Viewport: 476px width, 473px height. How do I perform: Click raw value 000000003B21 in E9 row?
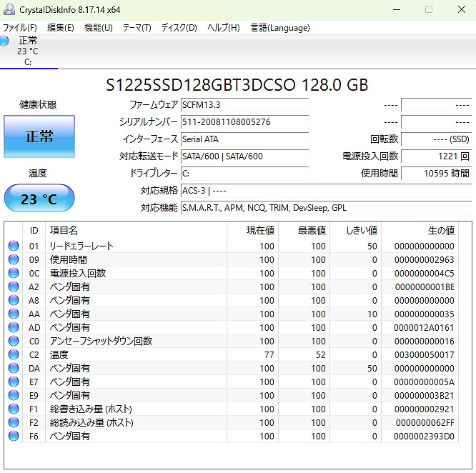(424, 396)
